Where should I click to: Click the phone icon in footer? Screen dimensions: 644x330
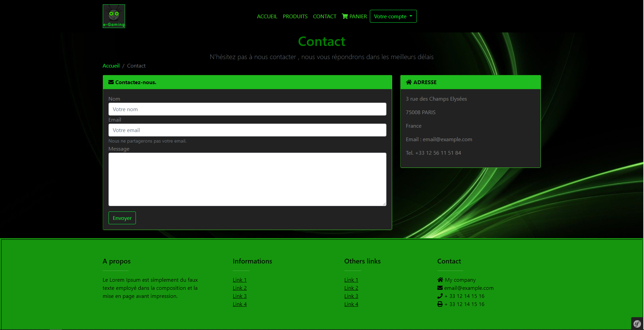pos(440,296)
